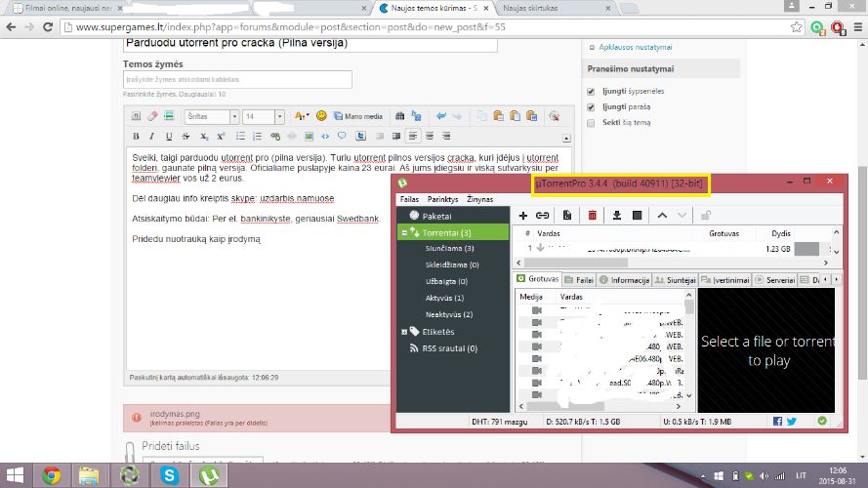The height and width of the screenshot is (488, 868).
Task: Click the Temos žymės tag input field
Action: coord(237,80)
